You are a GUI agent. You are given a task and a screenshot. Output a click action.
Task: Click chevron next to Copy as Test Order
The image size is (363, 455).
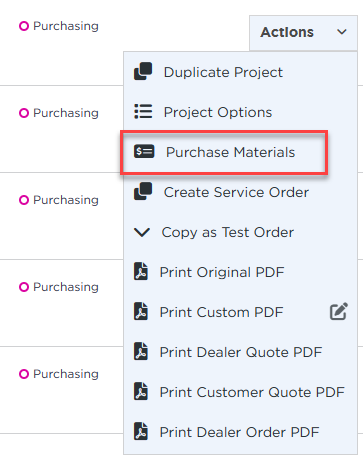pyautogui.click(x=142, y=232)
